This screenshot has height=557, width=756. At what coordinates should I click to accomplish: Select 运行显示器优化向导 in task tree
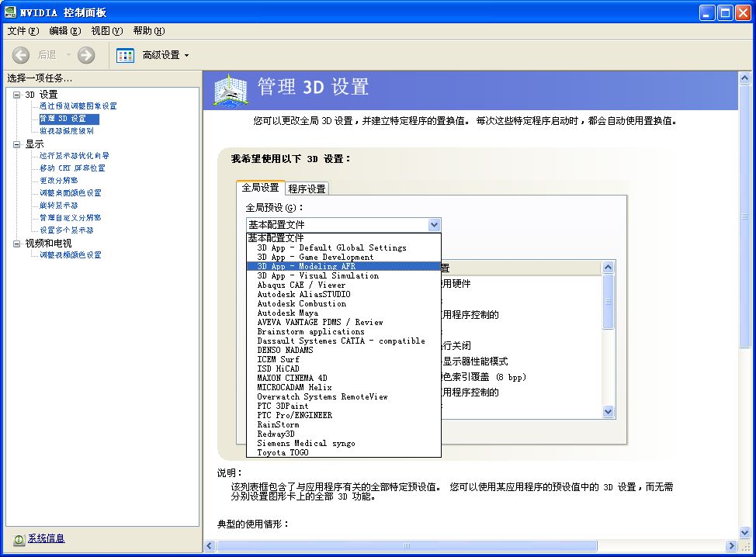coord(75,156)
